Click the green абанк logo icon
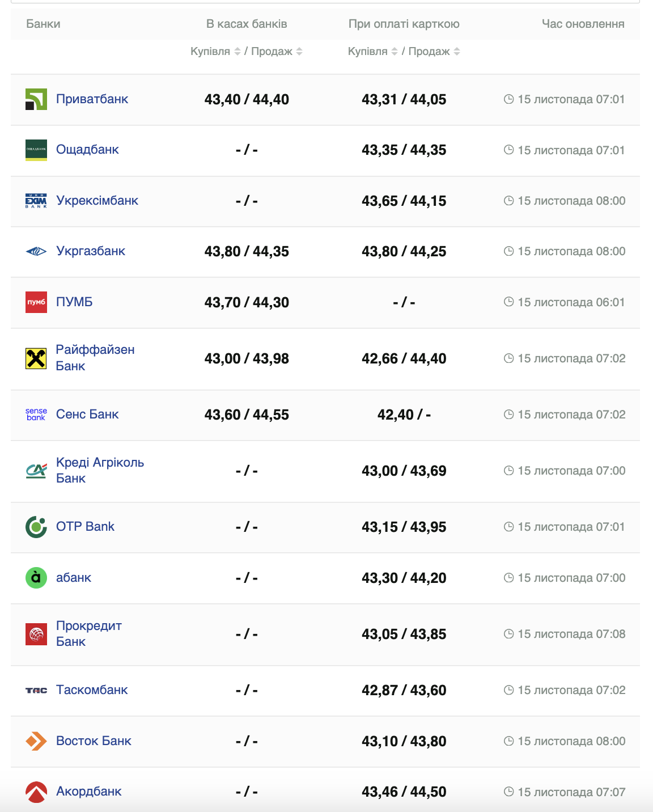653x812 pixels. (x=36, y=578)
